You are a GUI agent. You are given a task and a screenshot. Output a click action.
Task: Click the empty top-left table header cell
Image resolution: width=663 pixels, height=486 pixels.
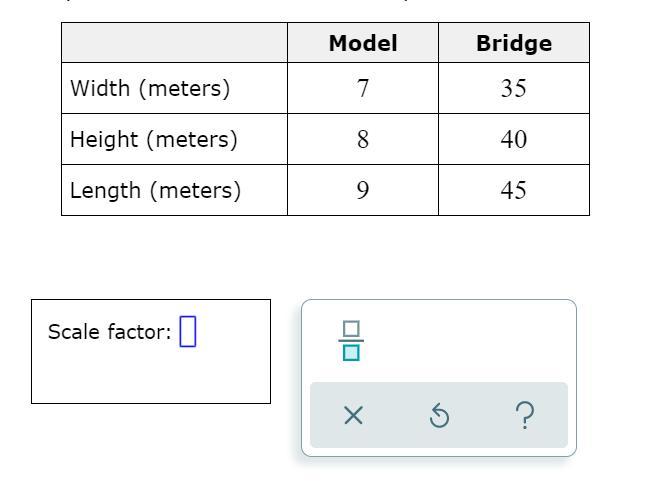click(x=174, y=43)
